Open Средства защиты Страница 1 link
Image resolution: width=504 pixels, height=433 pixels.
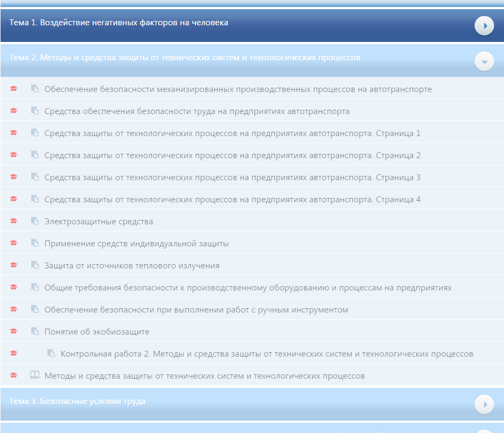click(233, 133)
